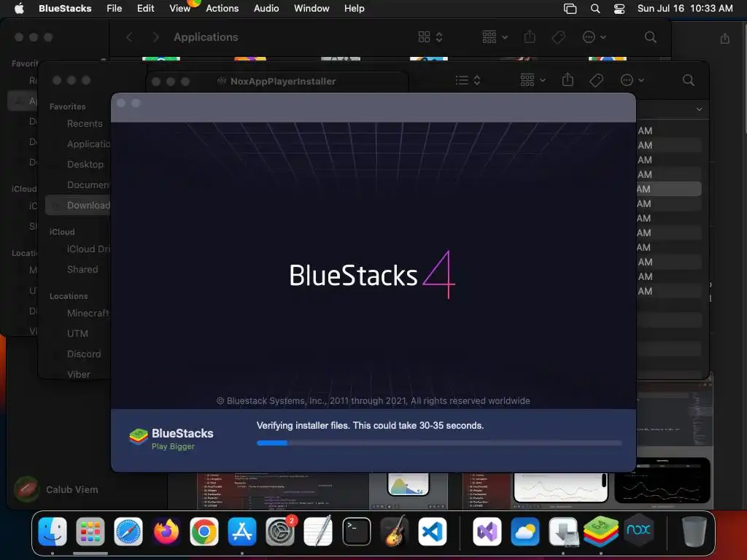Click the installer disk icon in Dock

(563, 532)
